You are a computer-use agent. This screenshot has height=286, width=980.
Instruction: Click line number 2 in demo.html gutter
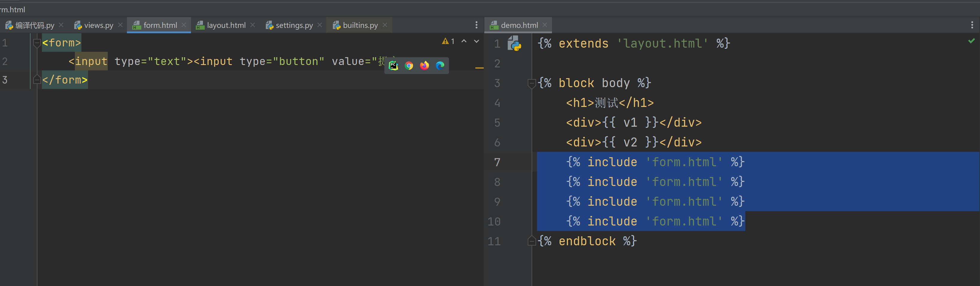[x=497, y=63]
